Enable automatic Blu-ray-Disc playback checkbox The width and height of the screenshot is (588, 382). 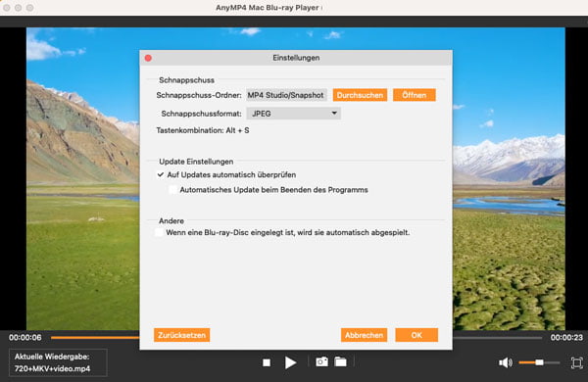[x=160, y=232]
